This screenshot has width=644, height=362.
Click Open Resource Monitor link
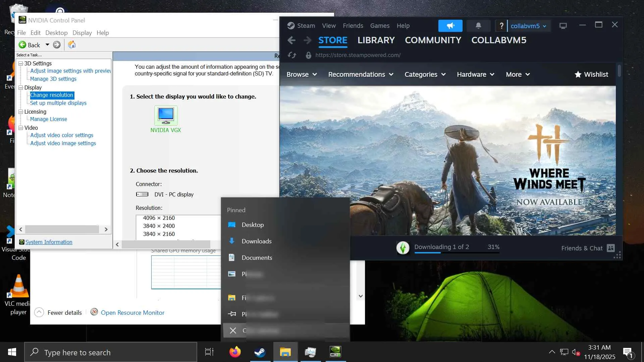click(x=132, y=312)
